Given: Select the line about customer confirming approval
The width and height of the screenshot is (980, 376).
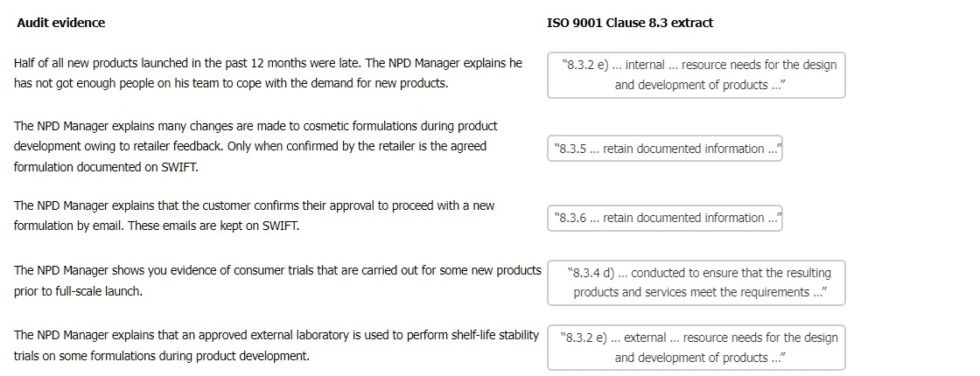Looking at the screenshot, I should point(254,205).
